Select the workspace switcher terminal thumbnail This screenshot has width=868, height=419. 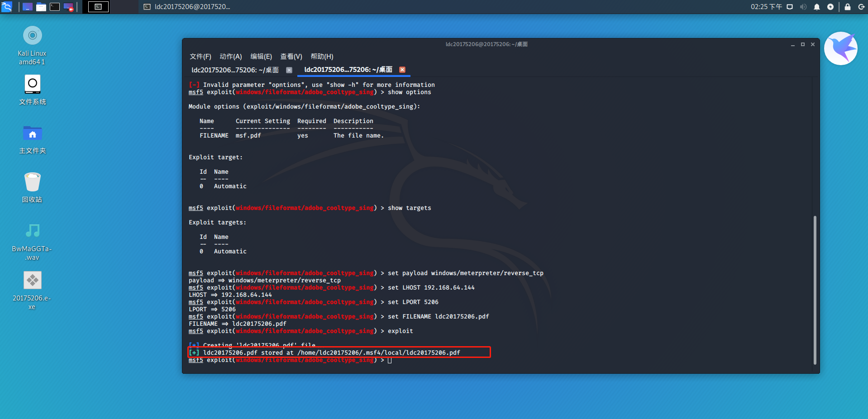98,7
